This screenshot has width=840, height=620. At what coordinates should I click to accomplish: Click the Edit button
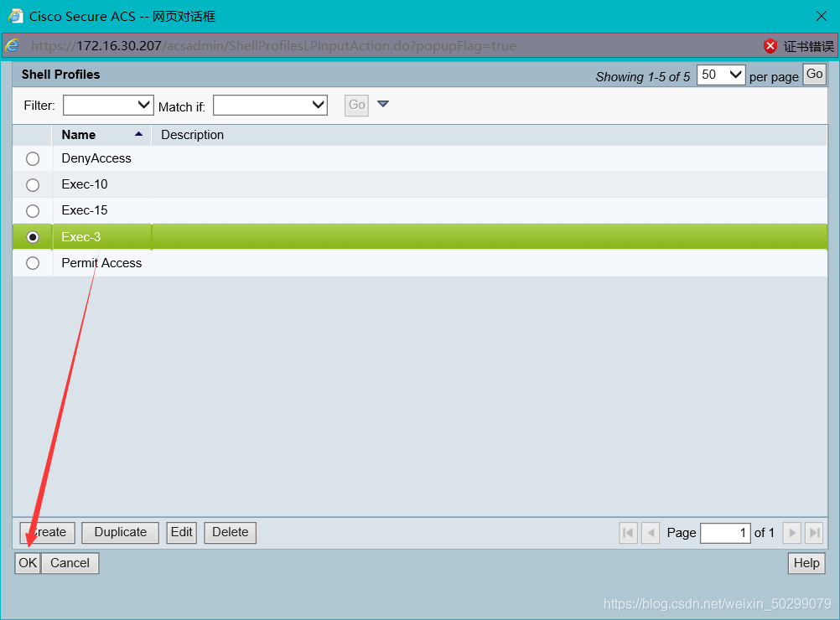[x=182, y=533]
